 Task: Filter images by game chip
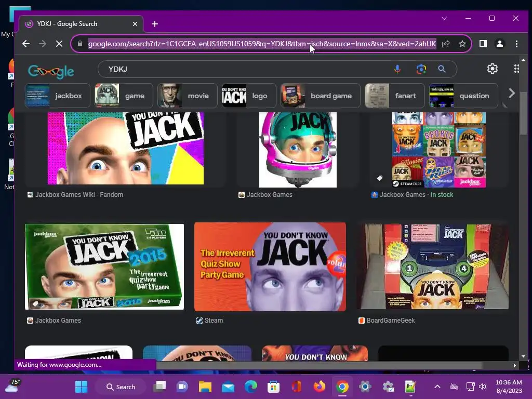[124, 96]
